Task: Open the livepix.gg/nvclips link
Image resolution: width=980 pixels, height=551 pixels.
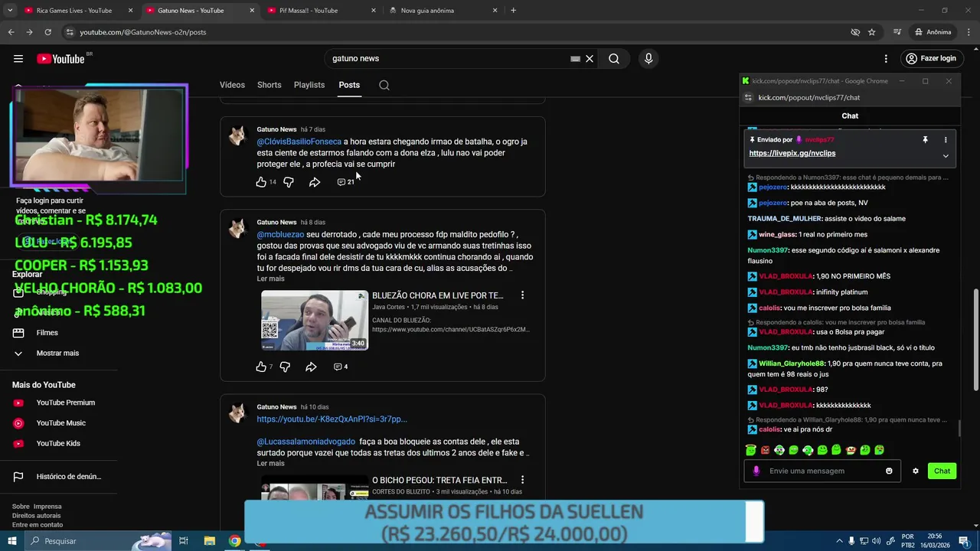Action: 792,153
